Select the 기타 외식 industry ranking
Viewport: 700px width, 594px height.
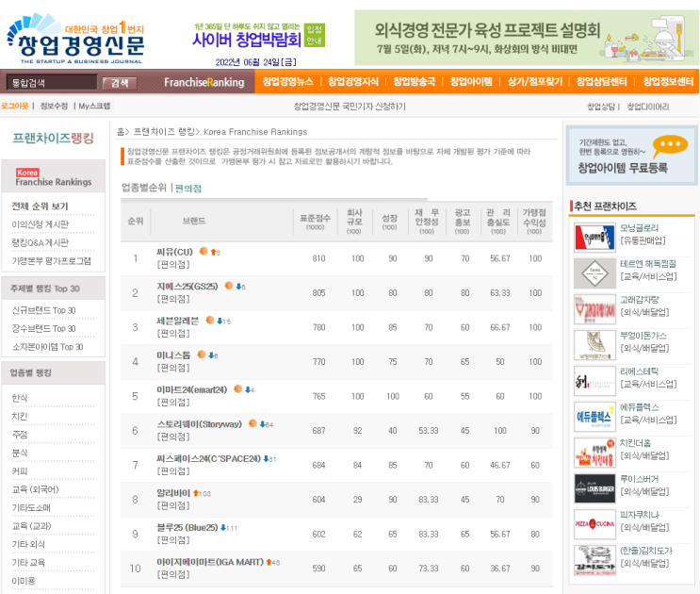point(28,544)
